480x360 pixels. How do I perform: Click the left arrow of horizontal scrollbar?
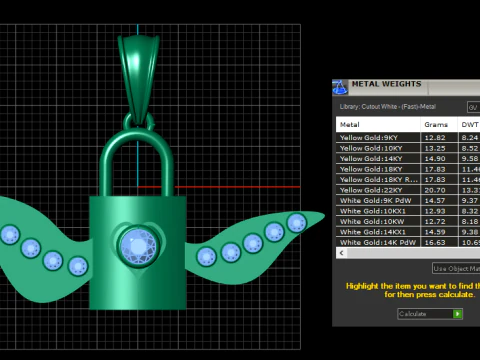[341, 253]
